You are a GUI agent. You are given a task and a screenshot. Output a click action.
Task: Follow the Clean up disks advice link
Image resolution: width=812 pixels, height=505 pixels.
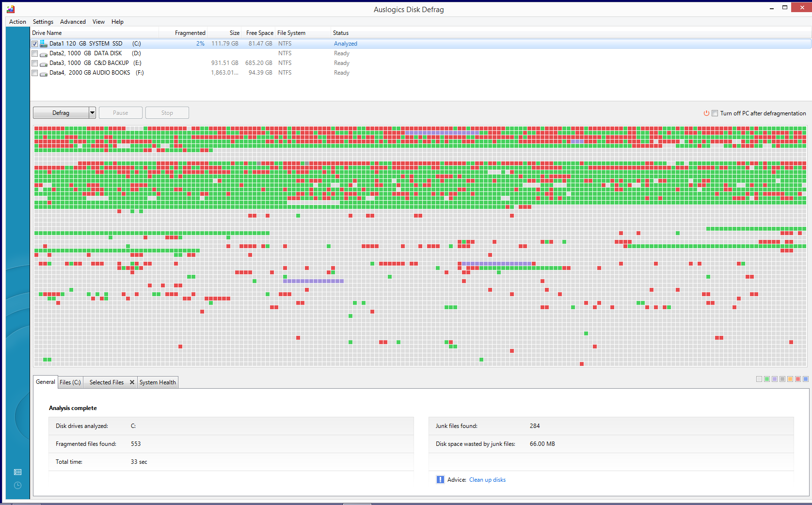pyautogui.click(x=487, y=480)
